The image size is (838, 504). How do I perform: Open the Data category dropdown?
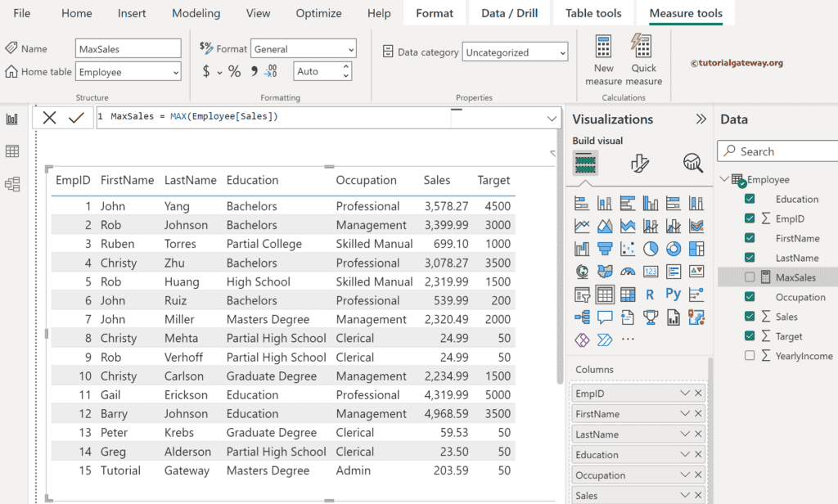tap(516, 52)
